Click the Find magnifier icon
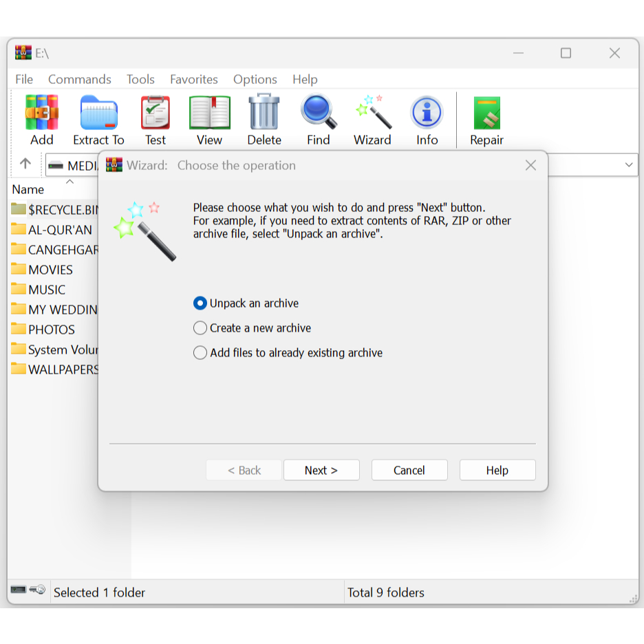Viewport: 644px width, 644px height. tap(319, 111)
